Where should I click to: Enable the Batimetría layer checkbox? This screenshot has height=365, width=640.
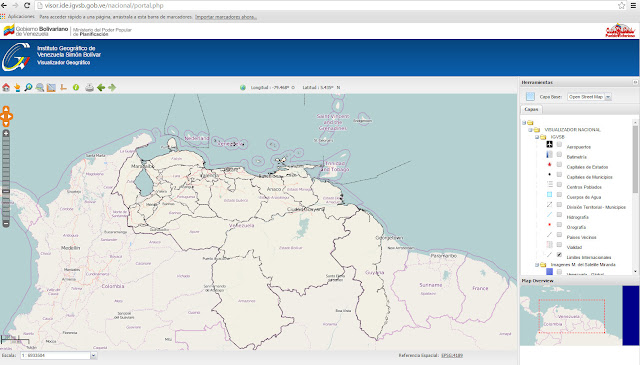point(559,154)
